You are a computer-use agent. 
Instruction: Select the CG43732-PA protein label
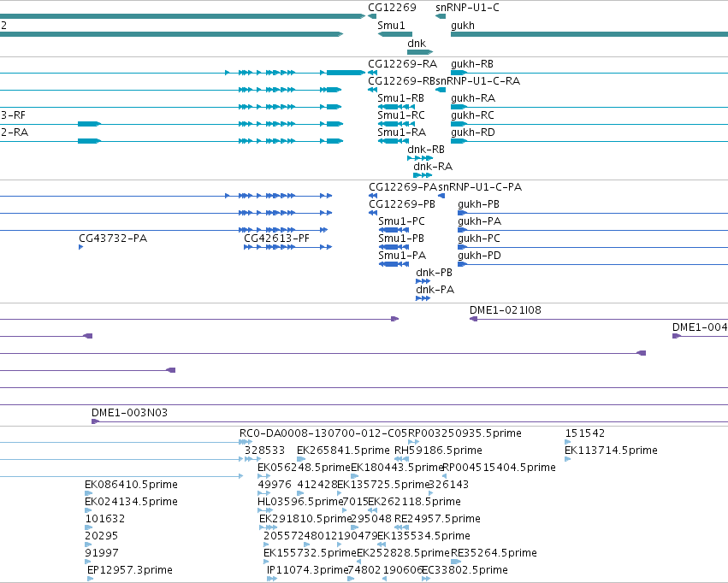113,238
